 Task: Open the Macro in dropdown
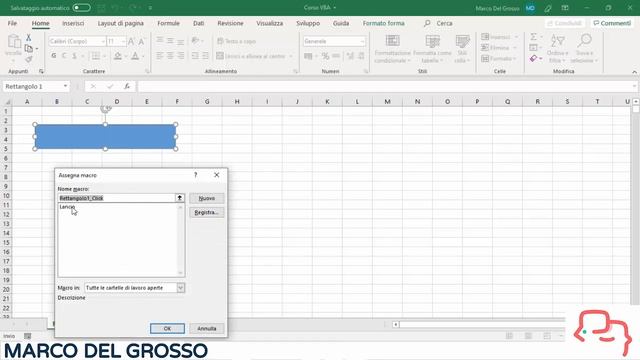(x=180, y=288)
